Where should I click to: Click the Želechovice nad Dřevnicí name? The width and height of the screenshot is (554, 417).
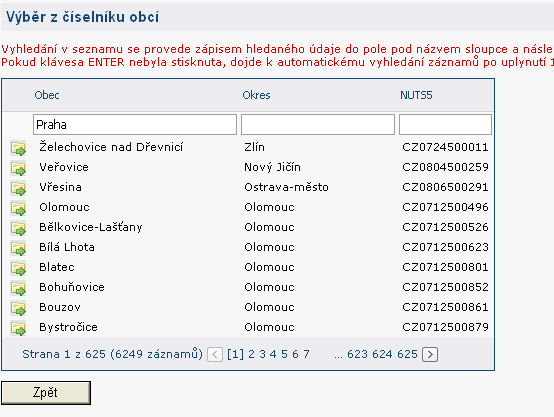pyautogui.click(x=111, y=147)
